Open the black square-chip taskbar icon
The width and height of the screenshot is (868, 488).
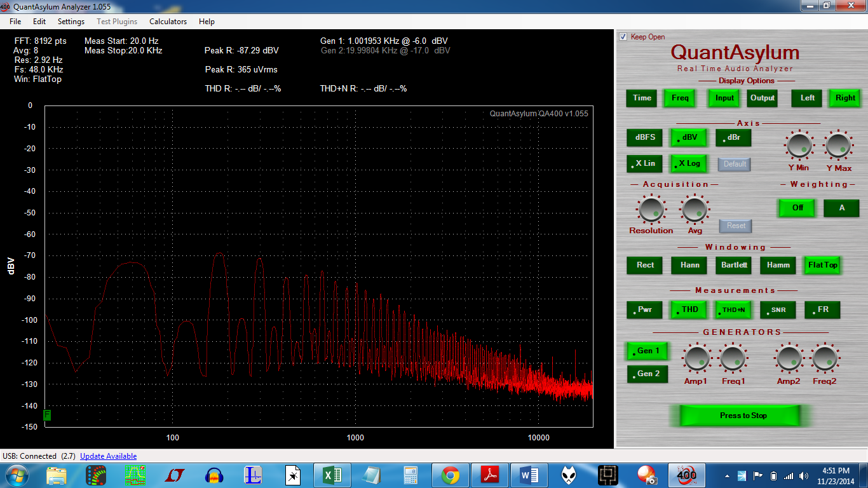coord(607,475)
